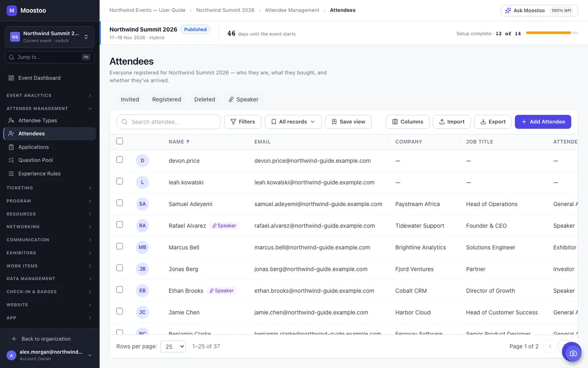Click the JB avatar for Jonas Berg
The width and height of the screenshot is (588, 368).
coord(143,269)
